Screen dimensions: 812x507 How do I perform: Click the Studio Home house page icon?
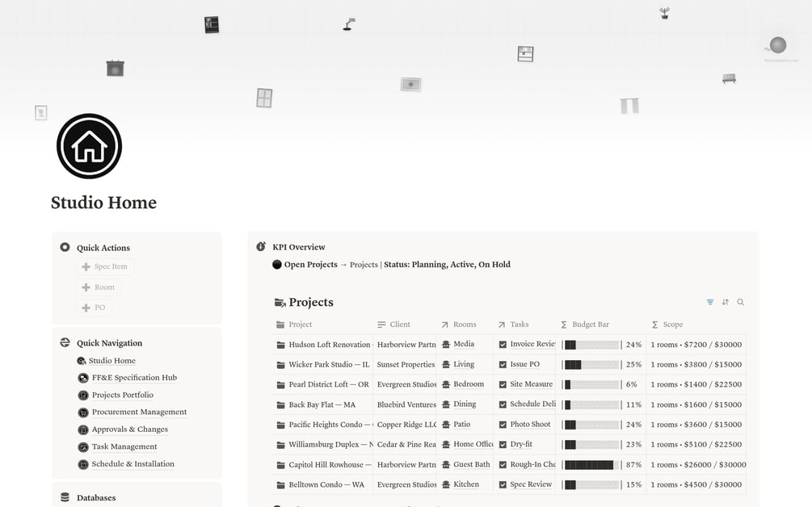point(89,146)
